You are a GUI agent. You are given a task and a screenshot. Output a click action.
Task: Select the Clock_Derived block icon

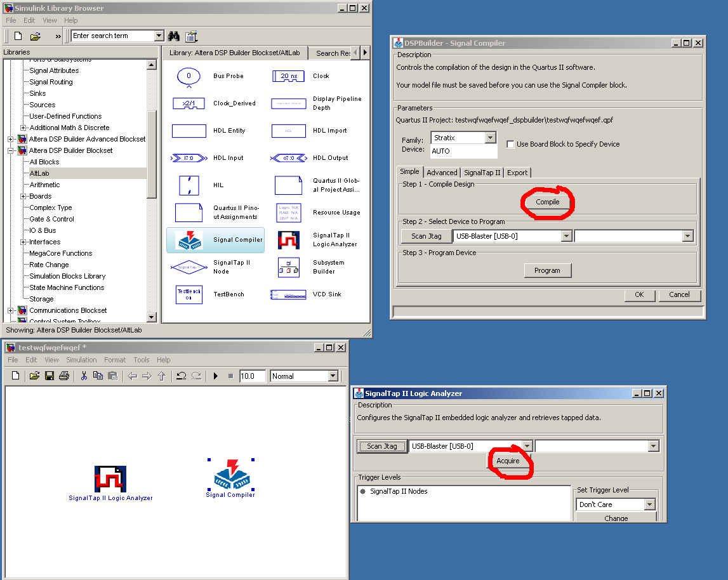189,103
